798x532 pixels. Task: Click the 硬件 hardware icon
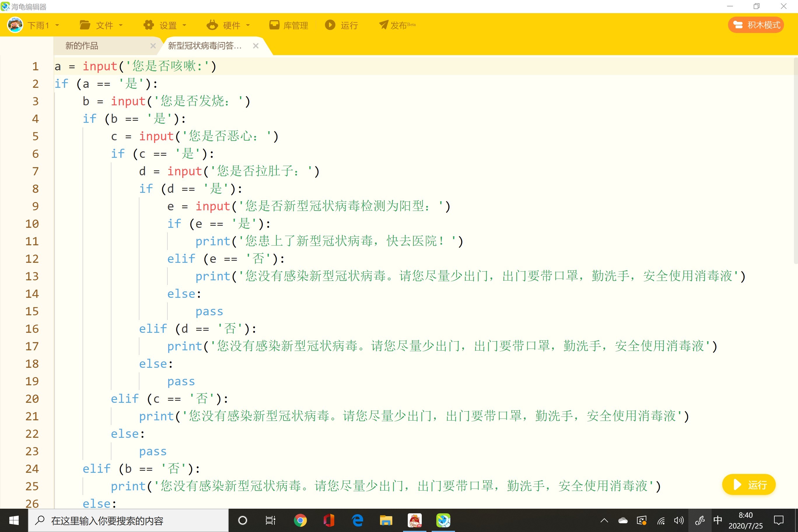[212, 25]
